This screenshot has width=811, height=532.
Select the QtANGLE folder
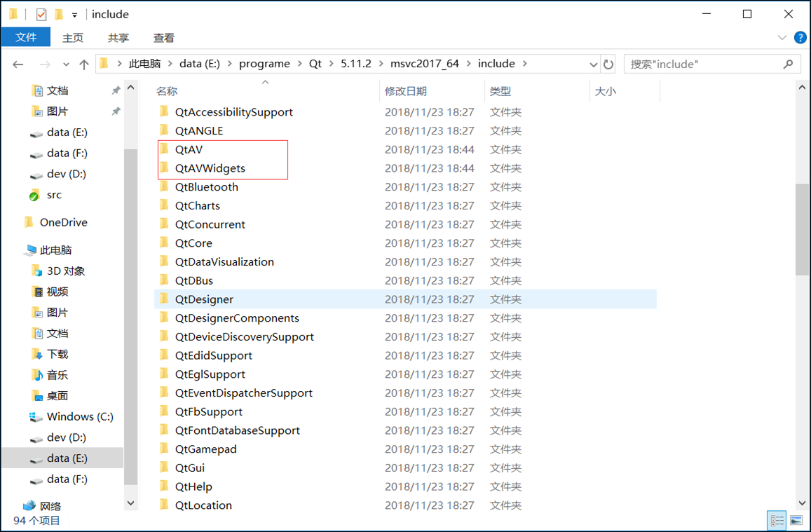click(x=199, y=131)
